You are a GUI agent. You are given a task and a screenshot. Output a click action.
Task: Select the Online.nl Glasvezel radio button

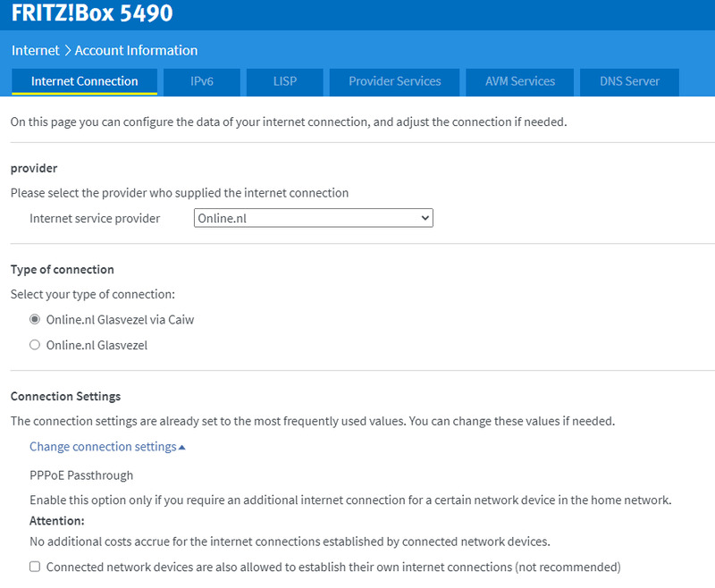point(35,345)
